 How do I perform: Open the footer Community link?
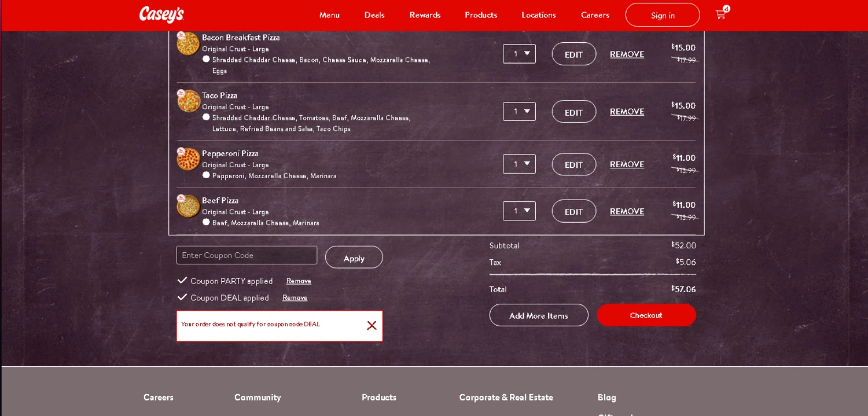[x=258, y=397]
